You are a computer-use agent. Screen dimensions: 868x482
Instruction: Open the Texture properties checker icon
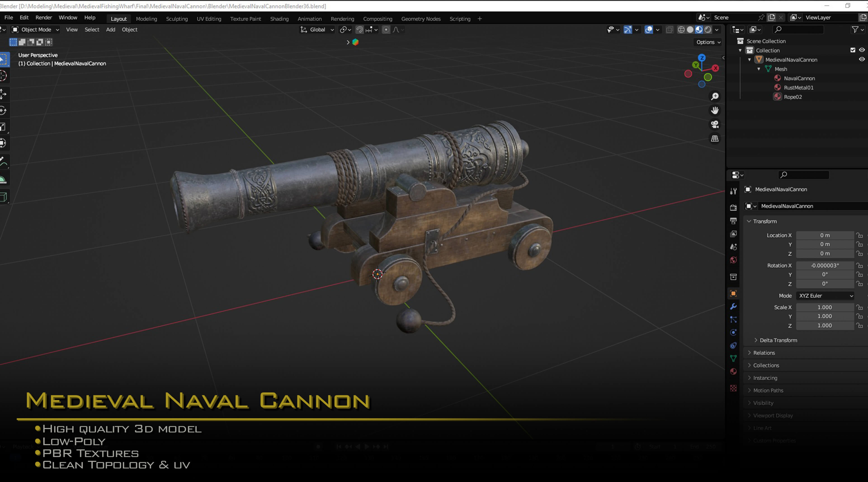pos(733,388)
